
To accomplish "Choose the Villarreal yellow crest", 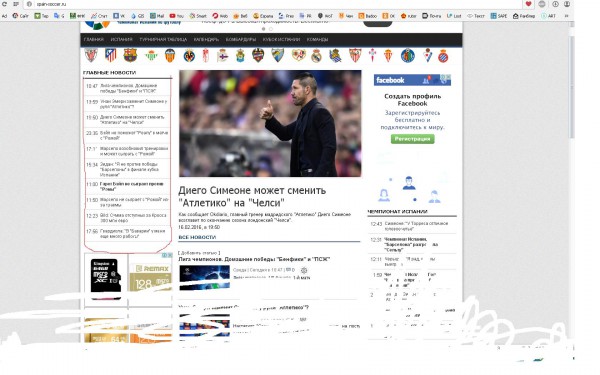I will pos(189,56).
